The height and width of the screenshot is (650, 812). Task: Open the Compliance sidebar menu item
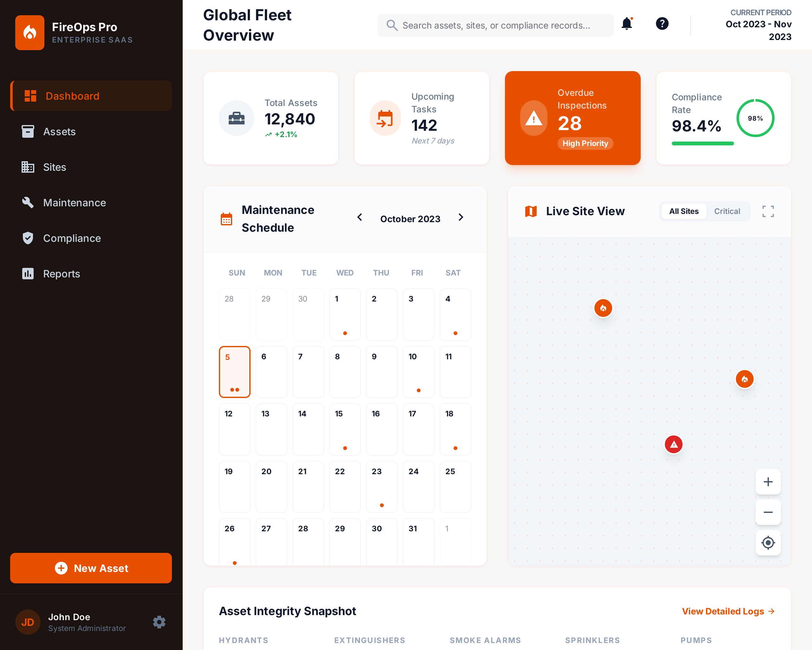click(72, 238)
